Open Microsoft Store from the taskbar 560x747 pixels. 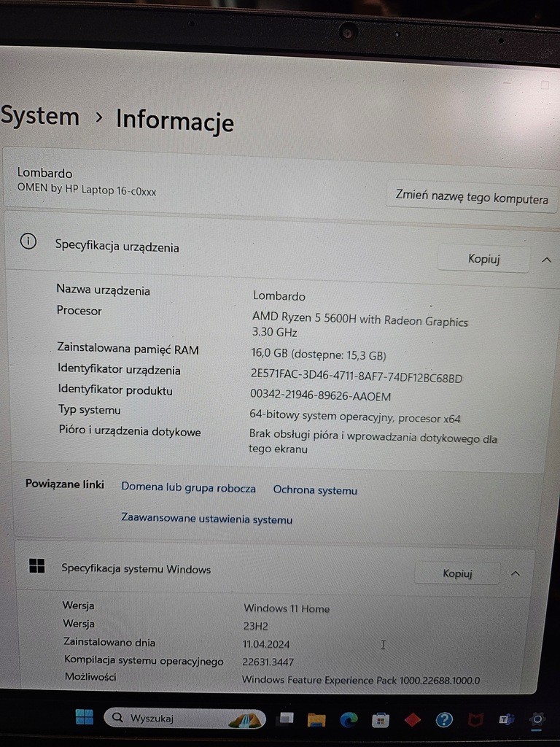click(x=380, y=720)
